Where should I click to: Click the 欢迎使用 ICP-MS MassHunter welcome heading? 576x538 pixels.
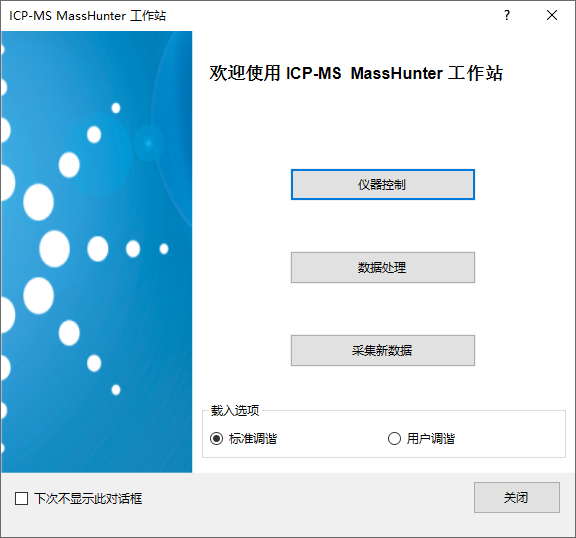(356, 73)
